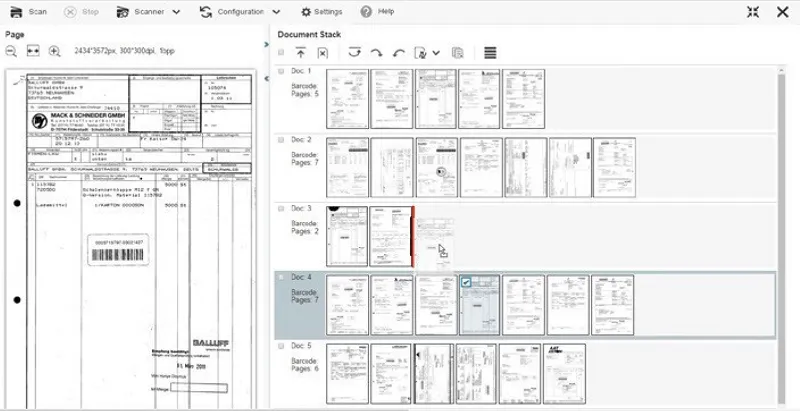Switch to list view with the lines icon
Viewport: 800px width, 411px height.
point(490,53)
